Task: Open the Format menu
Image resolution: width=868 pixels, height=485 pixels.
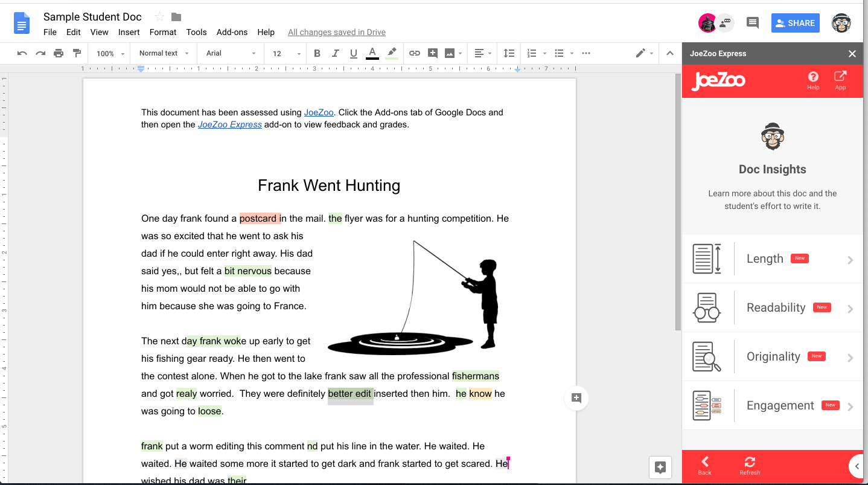Action: (163, 32)
